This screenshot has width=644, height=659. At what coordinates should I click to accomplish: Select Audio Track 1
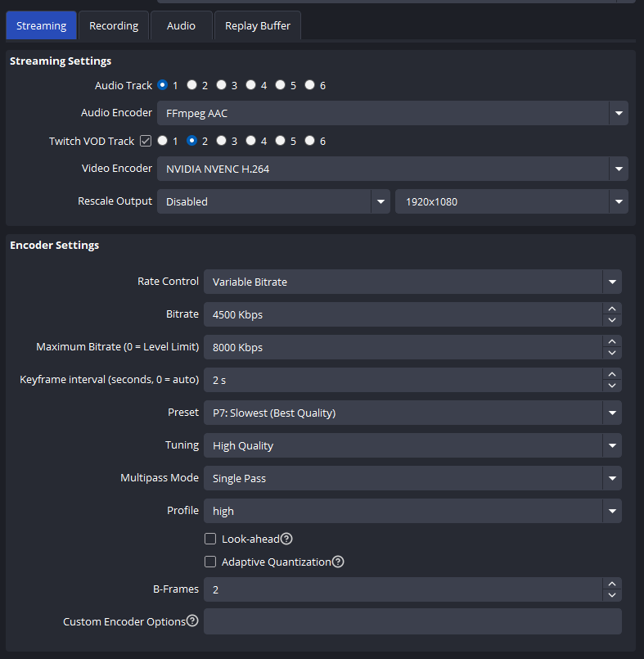[163, 85]
